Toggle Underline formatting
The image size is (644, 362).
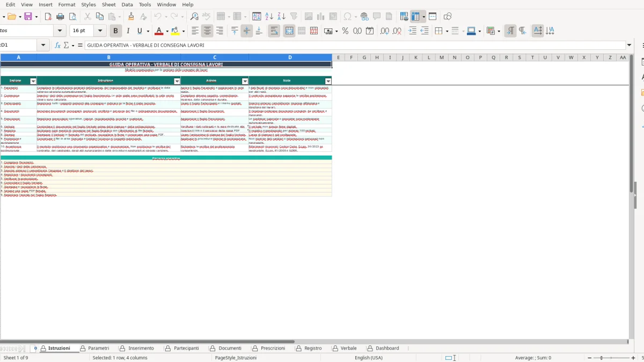pyautogui.click(x=140, y=31)
